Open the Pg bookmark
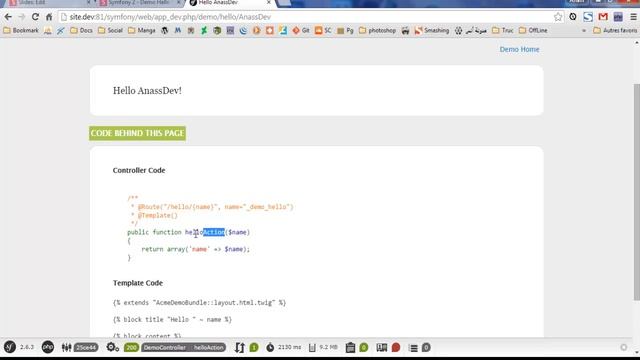Screen dimensions: 640x360 (x=345, y=31)
